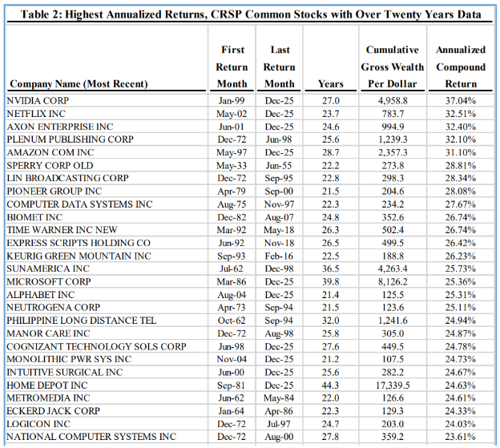Select NVIDIA's 37.04% annualized return cell
The width and height of the screenshot is (500, 448).
(x=461, y=101)
